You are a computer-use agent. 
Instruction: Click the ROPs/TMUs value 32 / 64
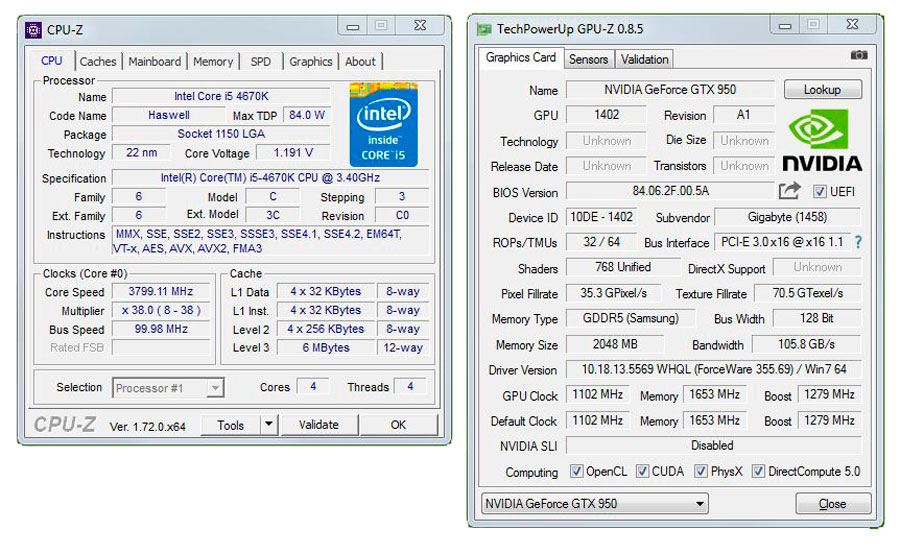[601, 242]
